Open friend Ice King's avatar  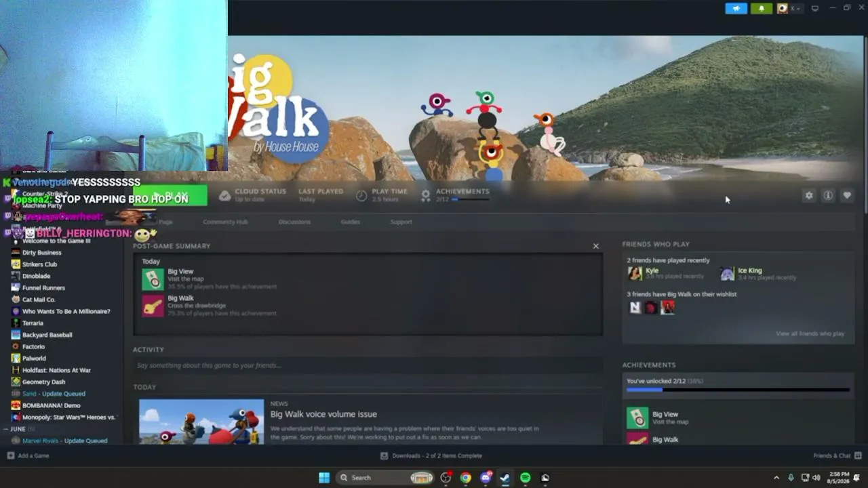pos(727,273)
